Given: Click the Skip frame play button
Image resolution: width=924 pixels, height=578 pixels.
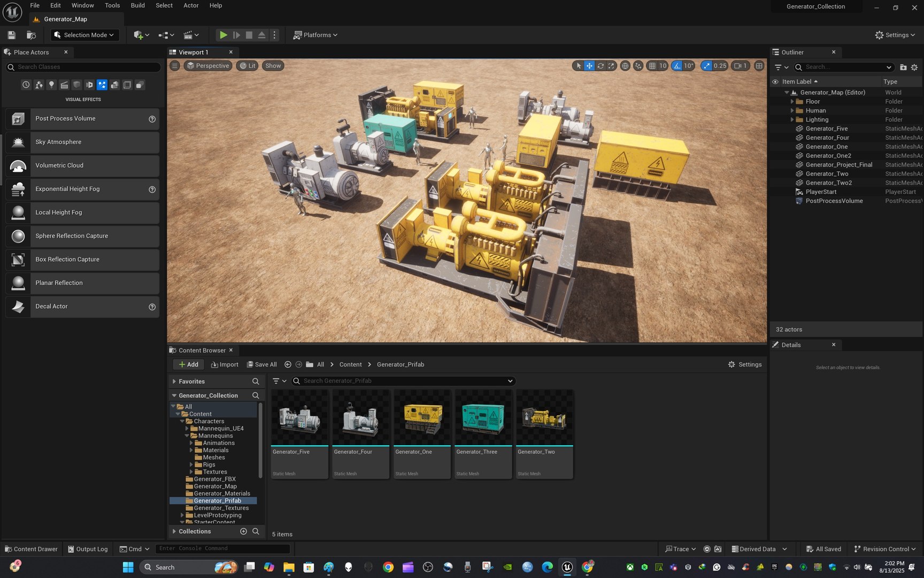Looking at the screenshot, I should click(x=236, y=35).
